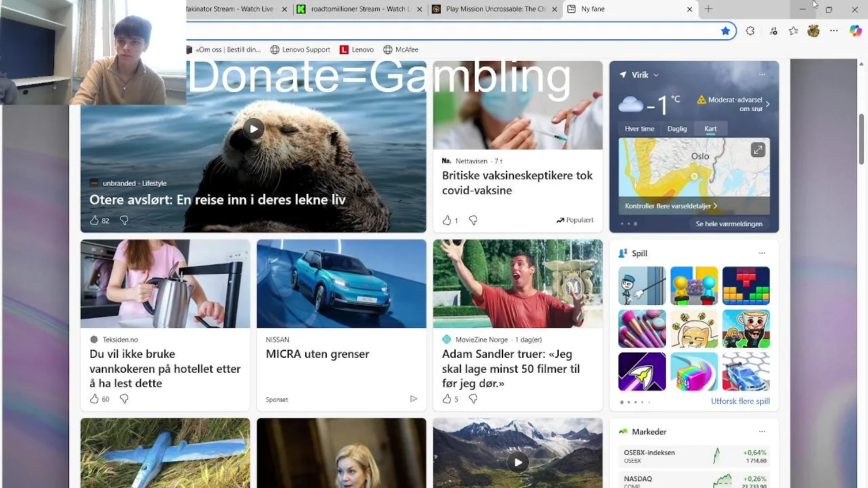The width and height of the screenshot is (868, 488).
Task: Click Utforsk flere spill link
Action: point(740,401)
